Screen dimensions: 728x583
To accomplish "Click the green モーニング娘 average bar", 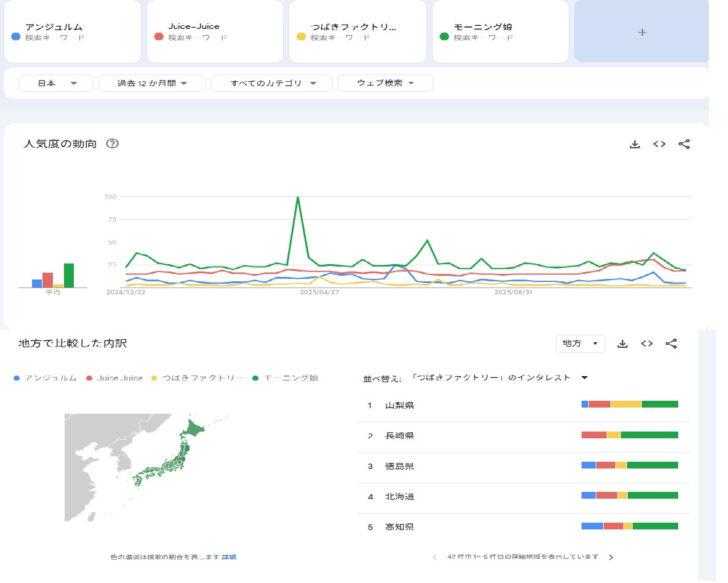I will click(x=69, y=275).
